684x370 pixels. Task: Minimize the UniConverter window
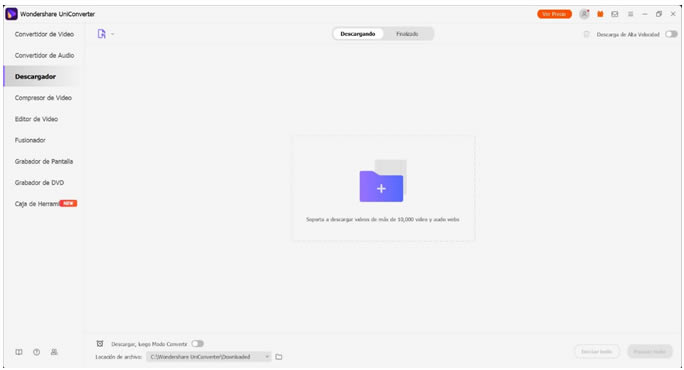click(x=644, y=14)
